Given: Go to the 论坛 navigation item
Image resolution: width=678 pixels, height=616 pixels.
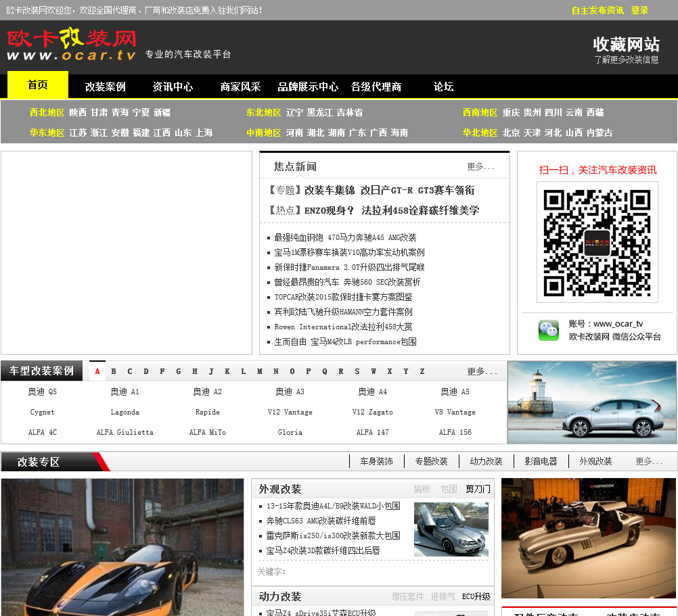Looking at the screenshot, I should click(x=443, y=87).
